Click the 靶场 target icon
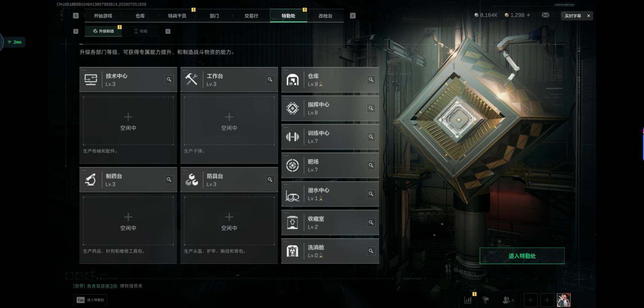 (x=292, y=165)
